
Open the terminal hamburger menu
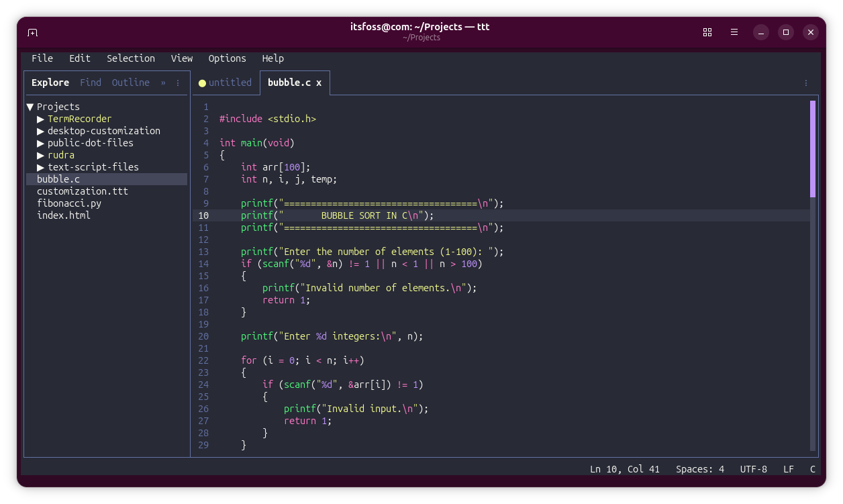pyautogui.click(x=734, y=32)
